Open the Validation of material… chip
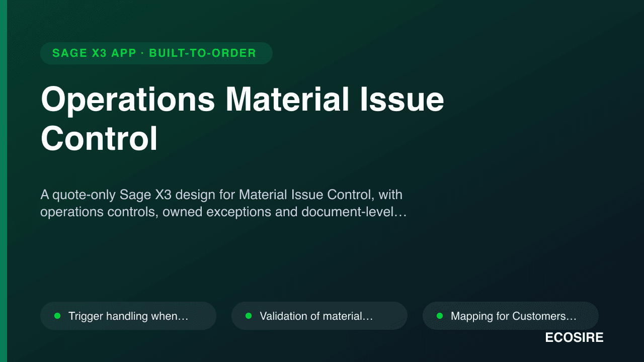644x362 pixels. [x=319, y=316]
